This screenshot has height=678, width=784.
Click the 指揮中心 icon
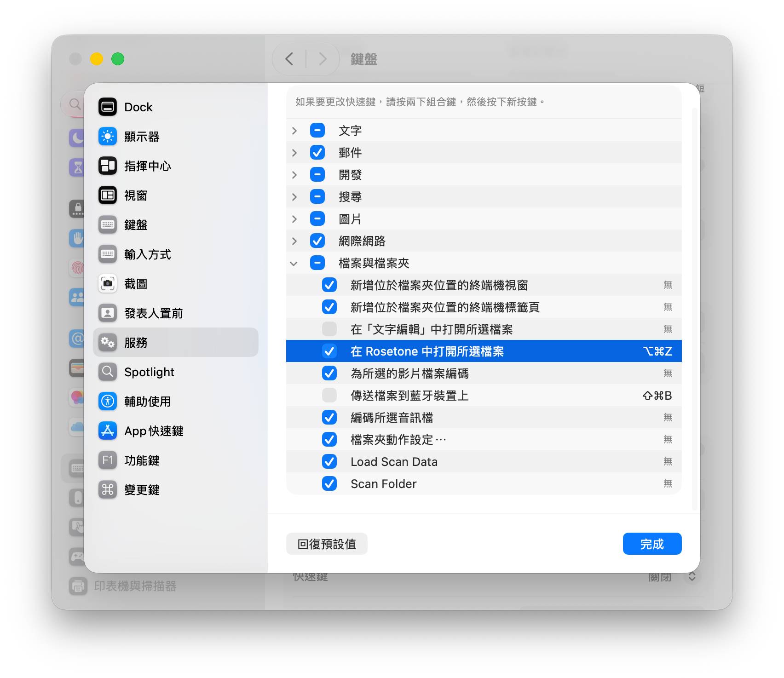click(108, 166)
